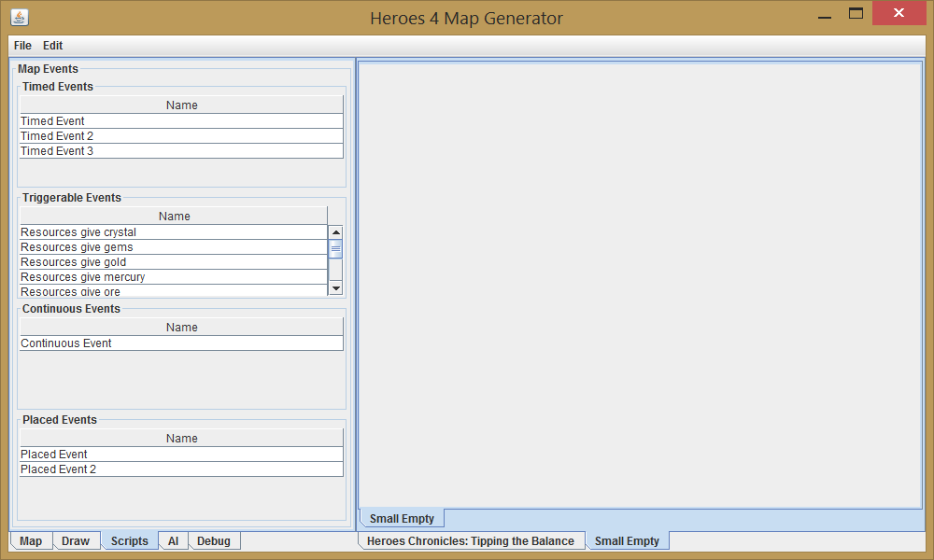Select the Placed Event row
Image resolution: width=934 pixels, height=560 pixels.
(x=182, y=455)
